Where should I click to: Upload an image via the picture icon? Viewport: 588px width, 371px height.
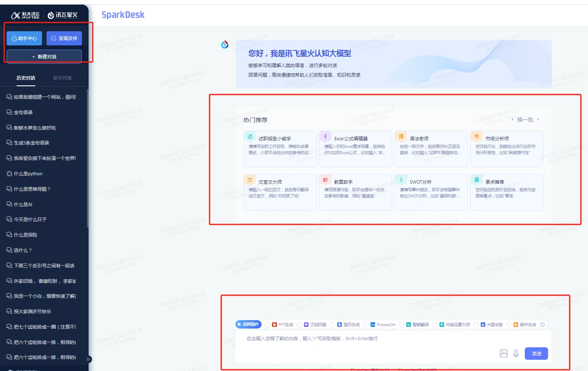[503, 354]
